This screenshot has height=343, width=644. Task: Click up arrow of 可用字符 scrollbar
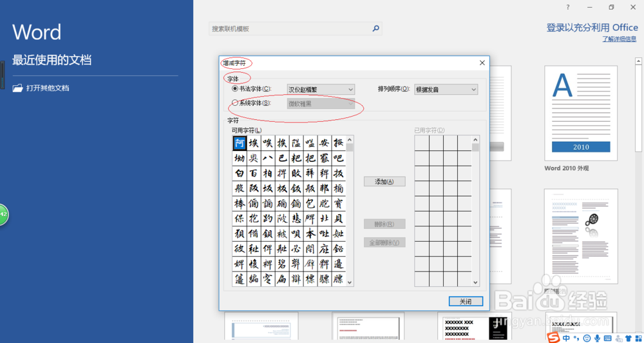point(350,139)
